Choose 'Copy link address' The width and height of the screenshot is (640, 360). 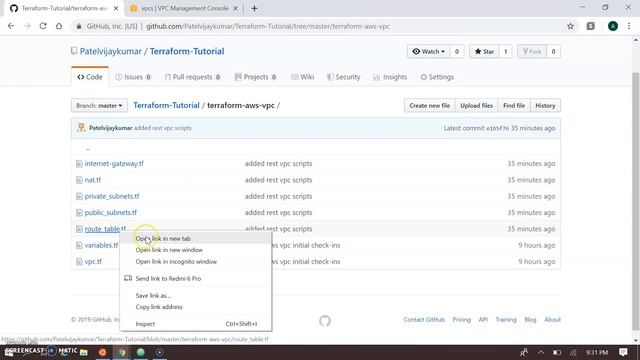pyautogui.click(x=196, y=307)
